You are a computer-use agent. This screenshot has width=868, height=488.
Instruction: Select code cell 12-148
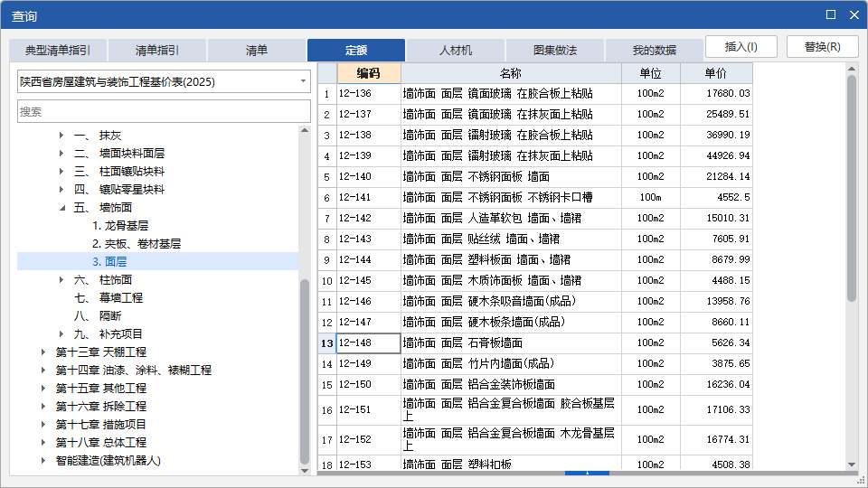(369, 343)
